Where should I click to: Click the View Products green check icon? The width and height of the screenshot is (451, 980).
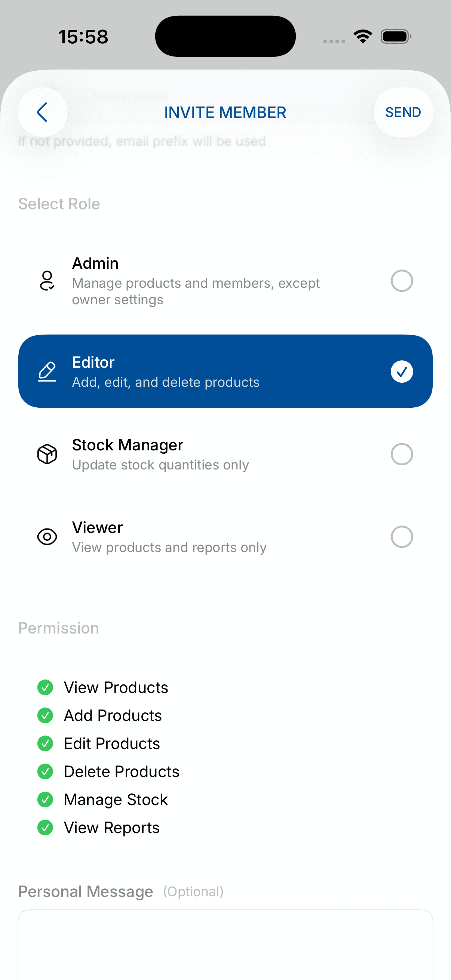pyautogui.click(x=45, y=687)
